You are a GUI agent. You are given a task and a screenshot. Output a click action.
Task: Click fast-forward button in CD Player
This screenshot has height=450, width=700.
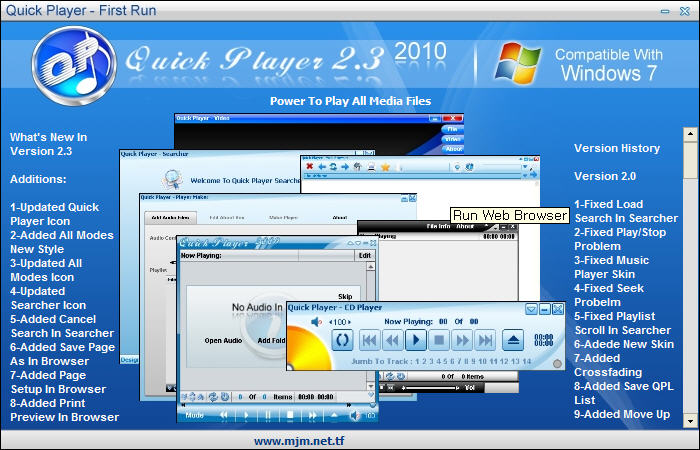462,340
